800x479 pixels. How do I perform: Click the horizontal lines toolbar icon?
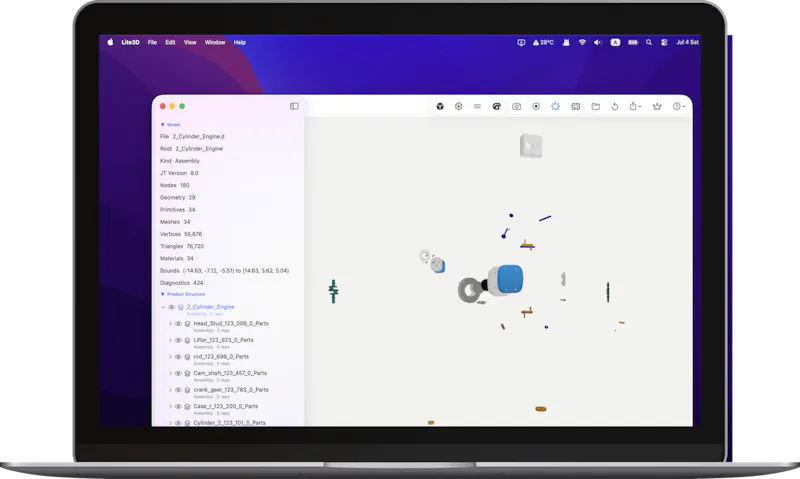click(x=478, y=106)
